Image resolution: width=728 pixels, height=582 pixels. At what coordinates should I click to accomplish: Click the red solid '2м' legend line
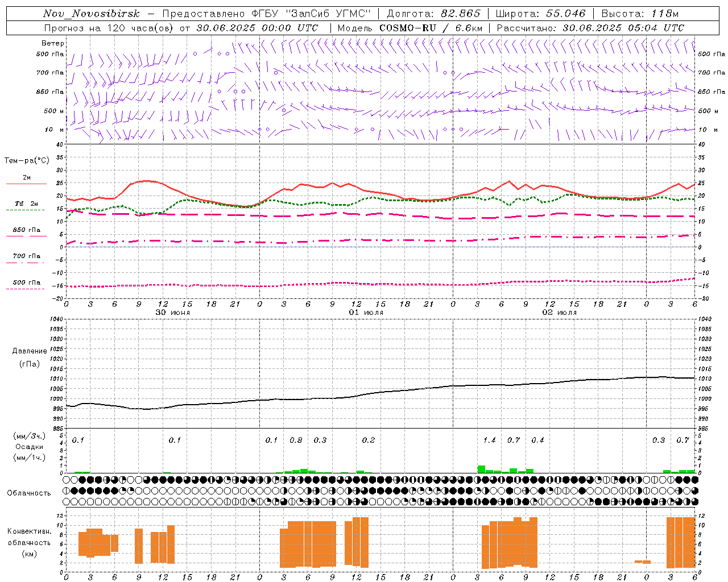pos(26,184)
